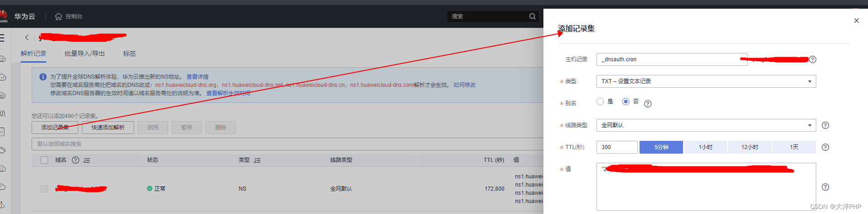This screenshot has width=868, height=214.
Task: Sort by 域名 using its sort icon
Action: 87,160
